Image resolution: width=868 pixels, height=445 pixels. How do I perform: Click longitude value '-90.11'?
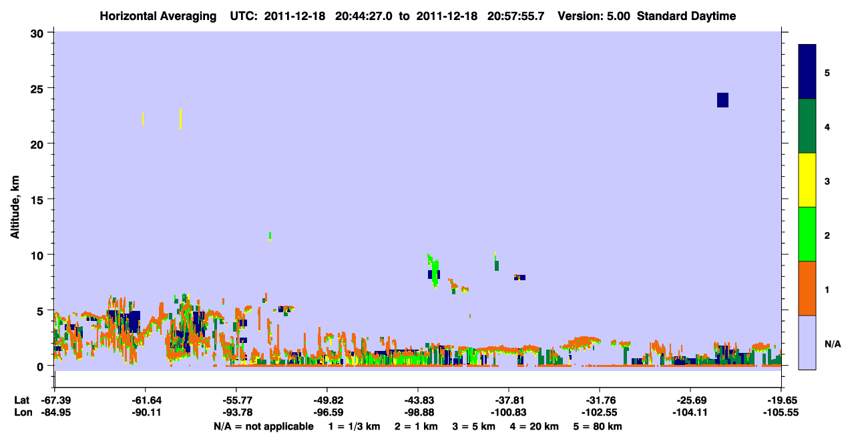(x=146, y=412)
